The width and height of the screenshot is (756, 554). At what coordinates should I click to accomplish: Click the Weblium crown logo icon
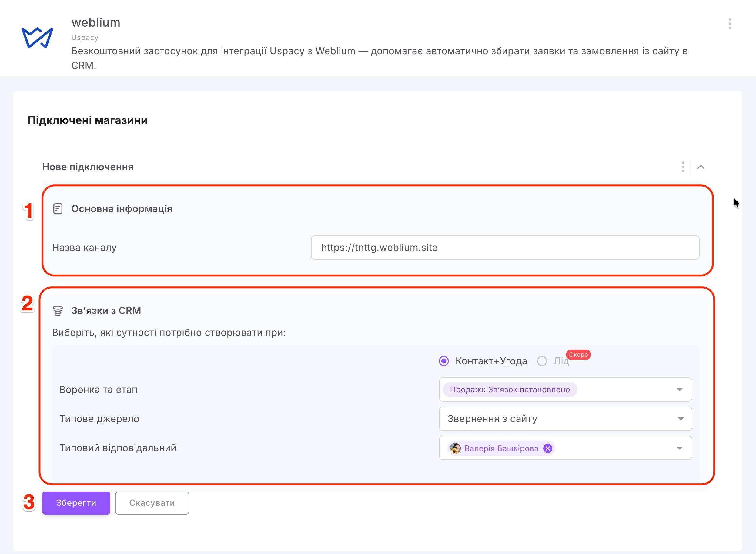click(x=37, y=37)
